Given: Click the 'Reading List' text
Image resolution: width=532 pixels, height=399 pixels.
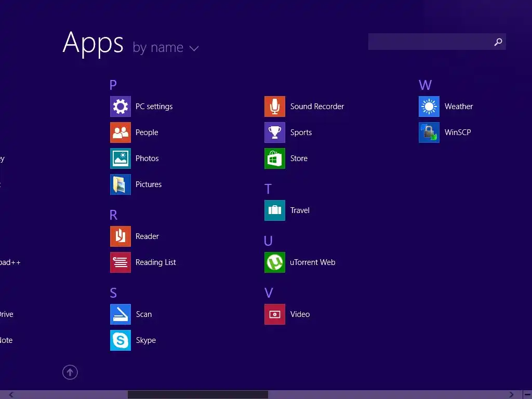Looking at the screenshot, I should [x=156, y=262].
